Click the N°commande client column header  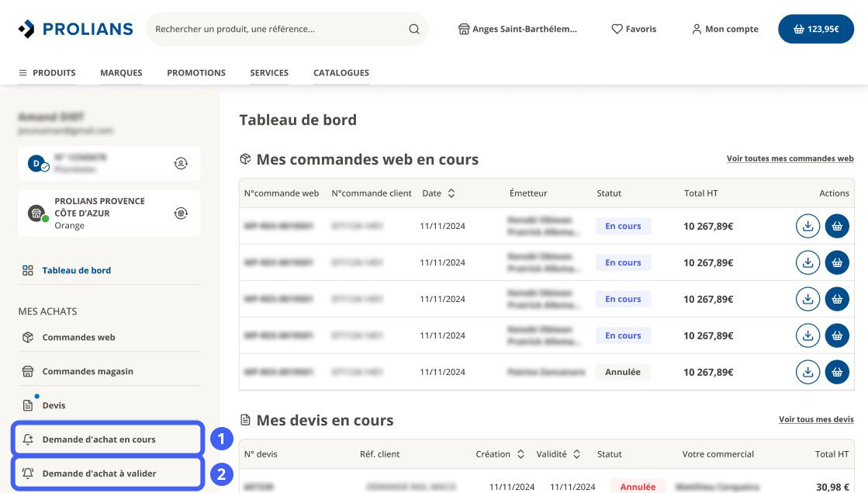(372, 193)
